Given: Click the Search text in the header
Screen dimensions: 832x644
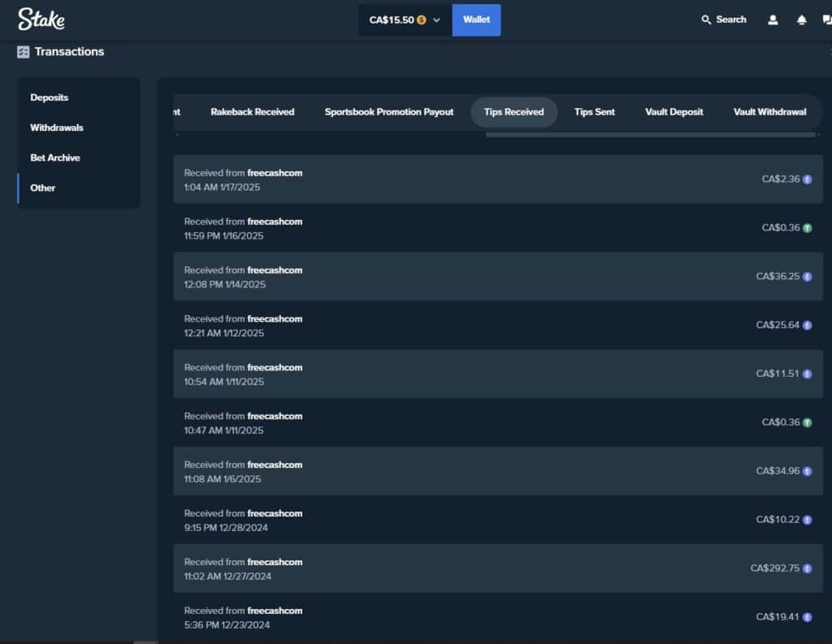Looking at the screenshot, I should tap(730, 19).
